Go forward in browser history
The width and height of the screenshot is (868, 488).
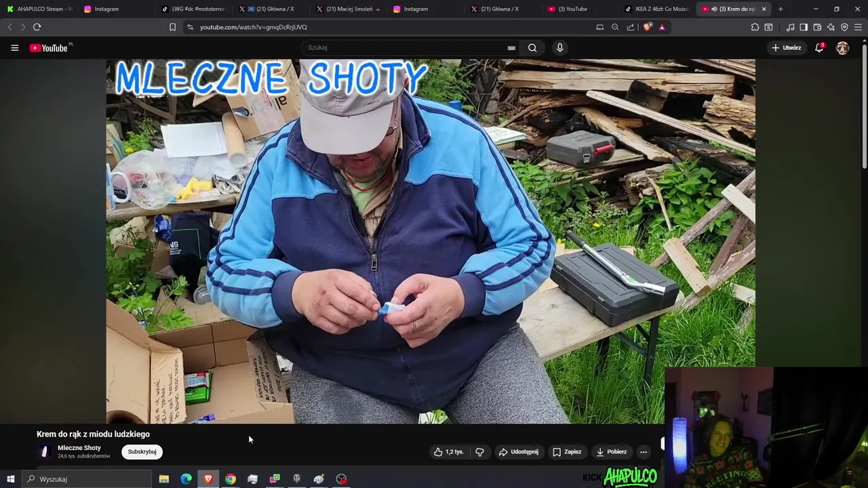[22, 27]
